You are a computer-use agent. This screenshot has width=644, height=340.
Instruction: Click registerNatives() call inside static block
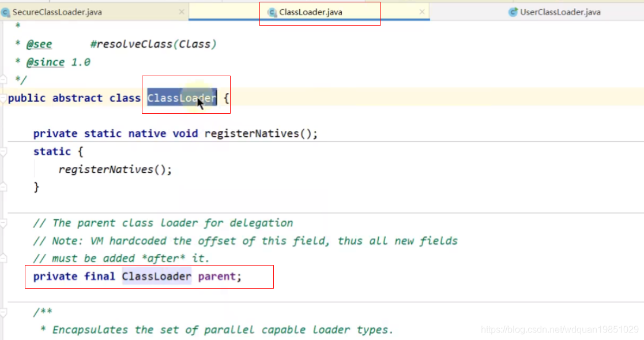coord(115,169)
